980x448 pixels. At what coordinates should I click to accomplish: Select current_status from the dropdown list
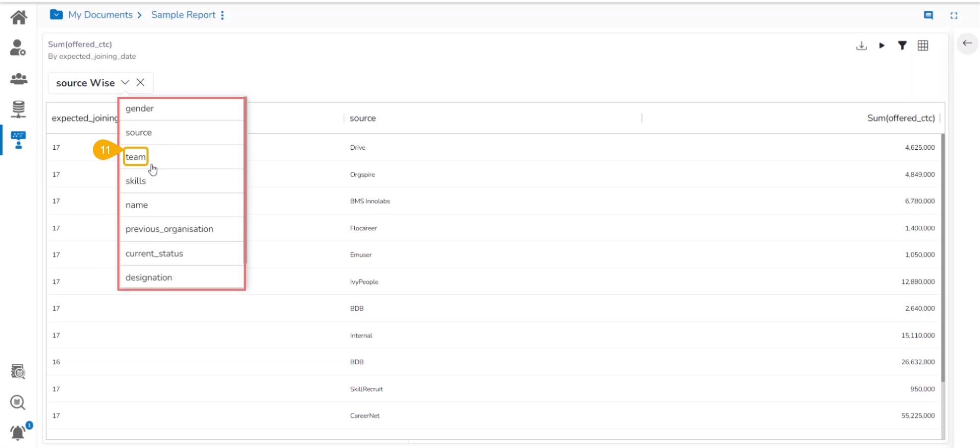click(x=181, y=253)
